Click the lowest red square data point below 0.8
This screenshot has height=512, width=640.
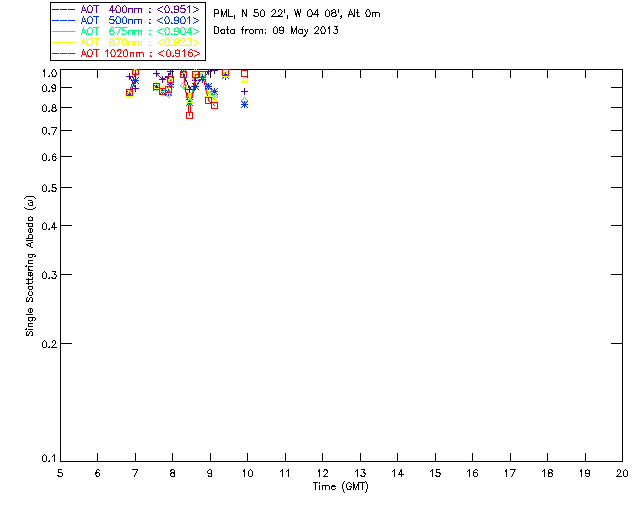pyautogui.click(x=189, y=116)
